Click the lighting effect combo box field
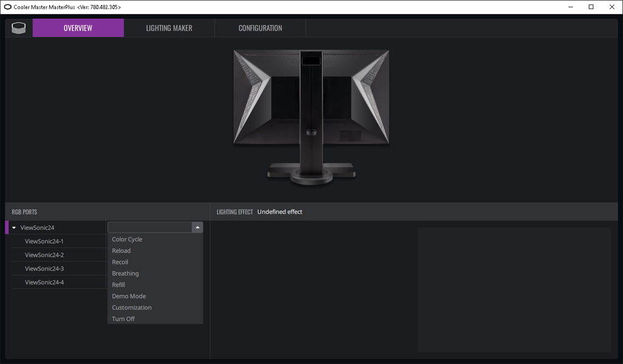The height and width of the screenshot is (364, 623). [150, 227]
